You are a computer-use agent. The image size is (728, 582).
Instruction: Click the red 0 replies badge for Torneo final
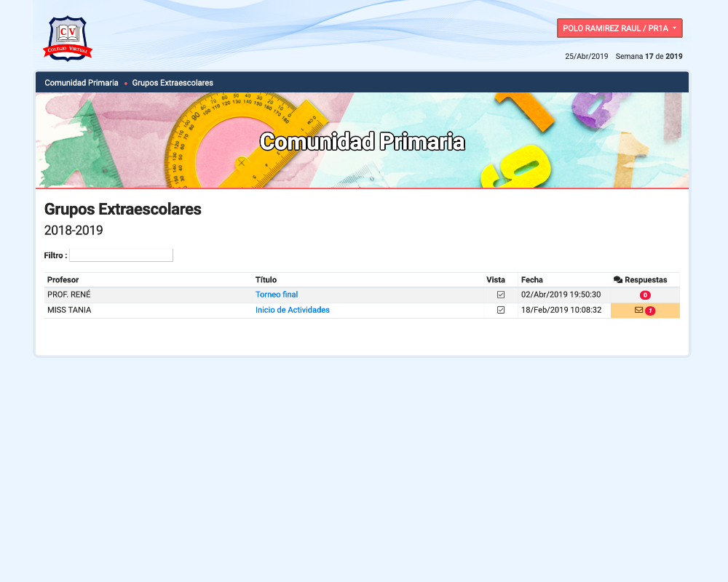pos(645,295)
